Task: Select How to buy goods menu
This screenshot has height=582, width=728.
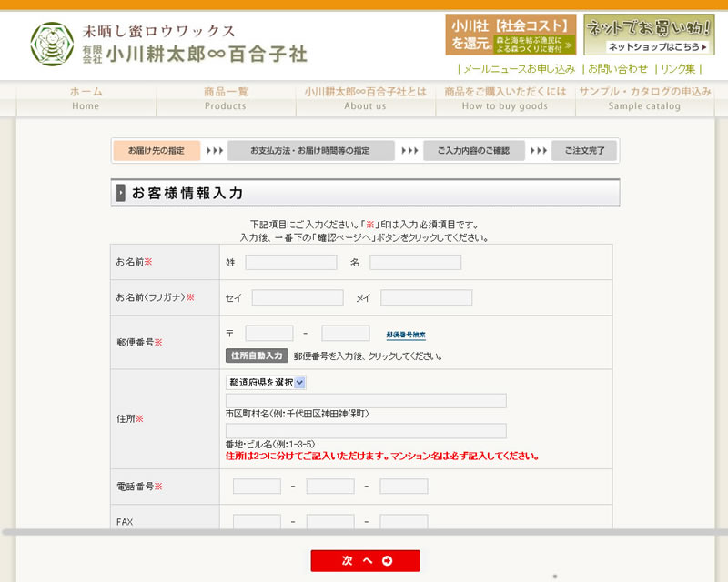Action: [505, 98]
